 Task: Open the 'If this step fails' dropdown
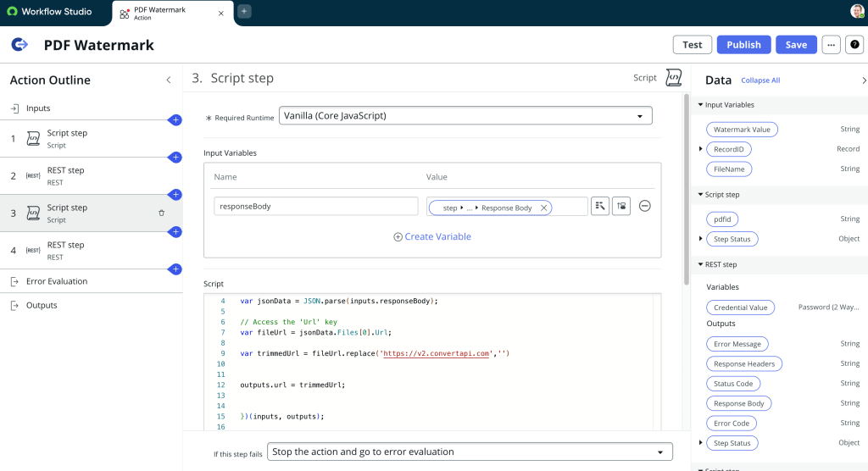(470, 452)
